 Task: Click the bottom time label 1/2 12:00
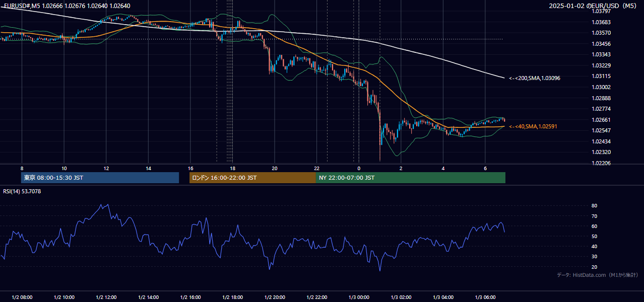pos(106,297)
